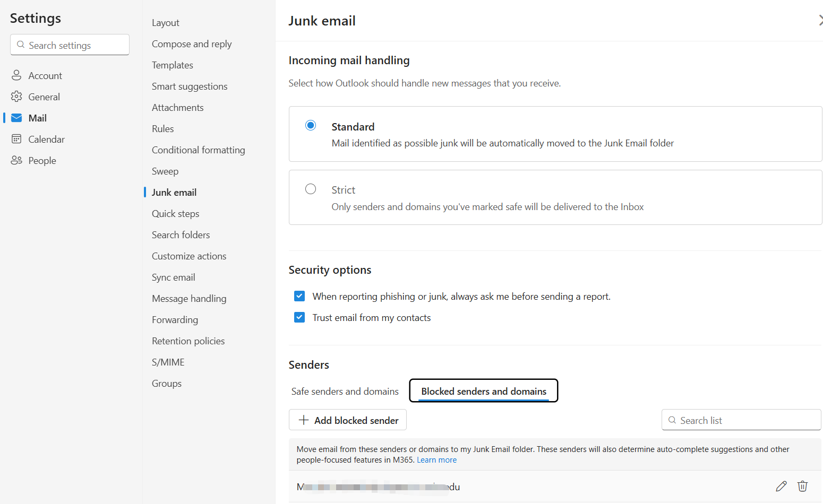
Task: Open the Learn more link
Action: 436,460
